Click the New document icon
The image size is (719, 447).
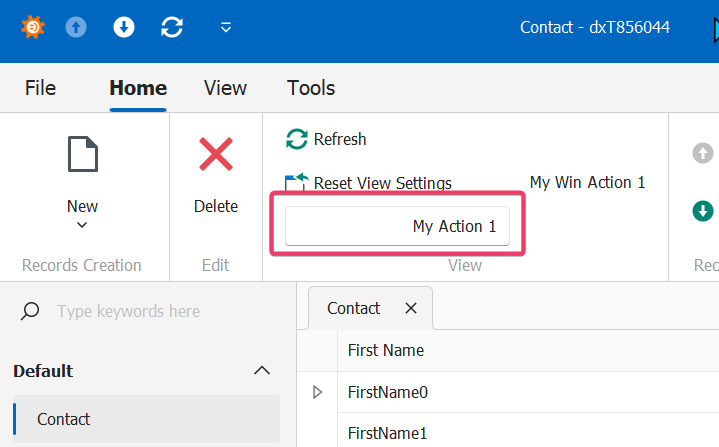(x=82, y=156)
